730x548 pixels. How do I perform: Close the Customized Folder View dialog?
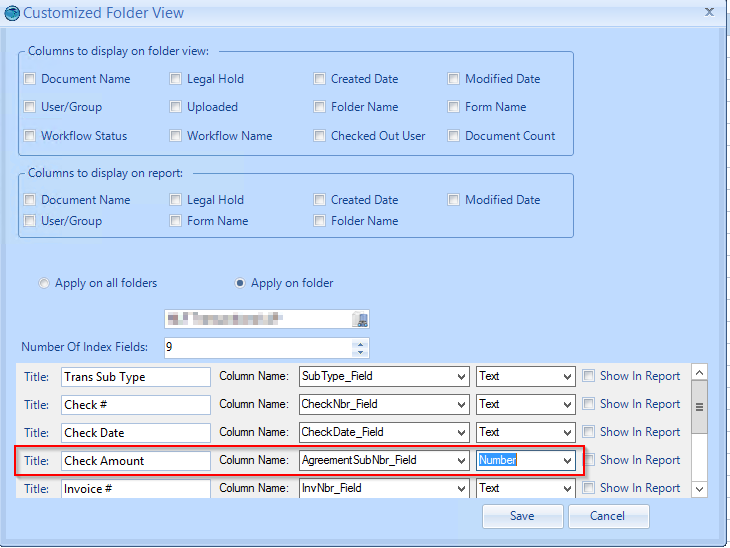pos(709,12)
